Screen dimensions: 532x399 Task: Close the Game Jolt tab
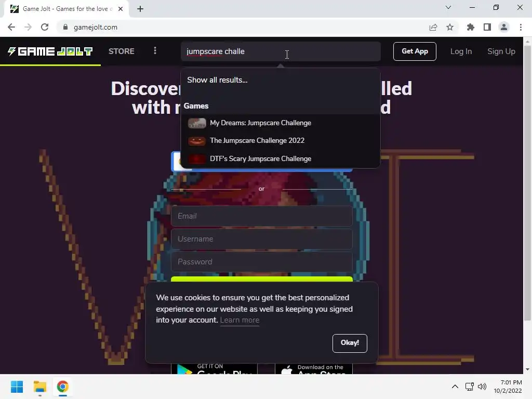point(121,9)
